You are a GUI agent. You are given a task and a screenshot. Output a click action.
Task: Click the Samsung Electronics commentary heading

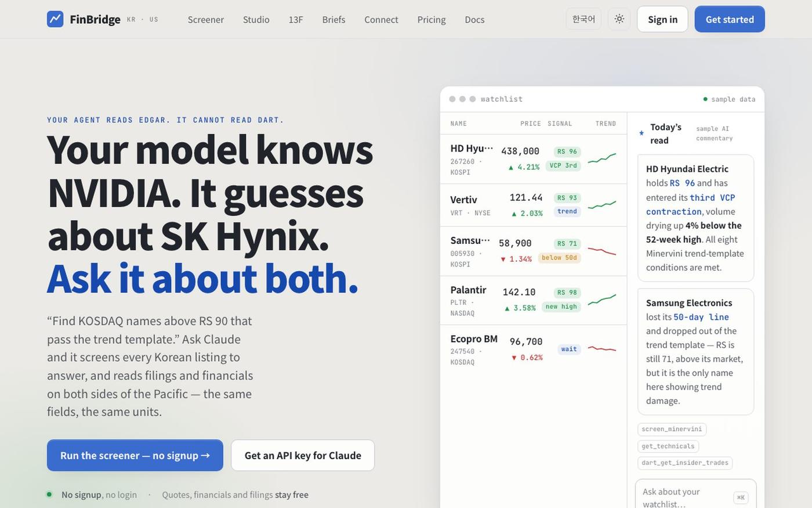pos(689,303)
